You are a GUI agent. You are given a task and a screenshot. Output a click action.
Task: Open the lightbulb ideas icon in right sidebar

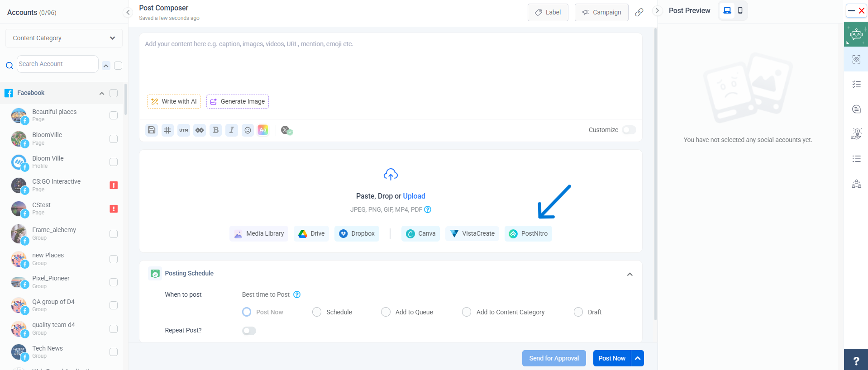(x=856, y=133)
